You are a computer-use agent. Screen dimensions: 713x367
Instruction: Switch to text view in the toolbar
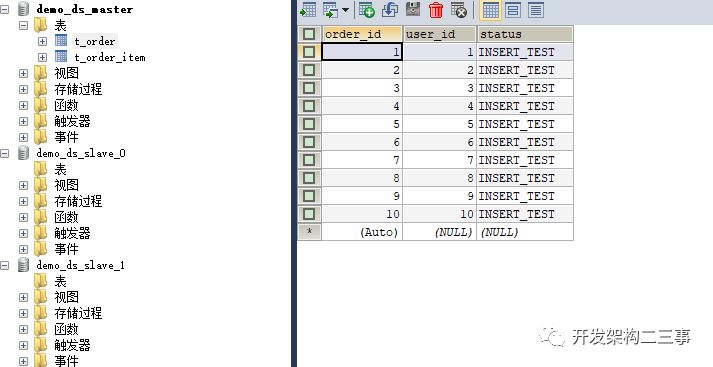point(536,10)
